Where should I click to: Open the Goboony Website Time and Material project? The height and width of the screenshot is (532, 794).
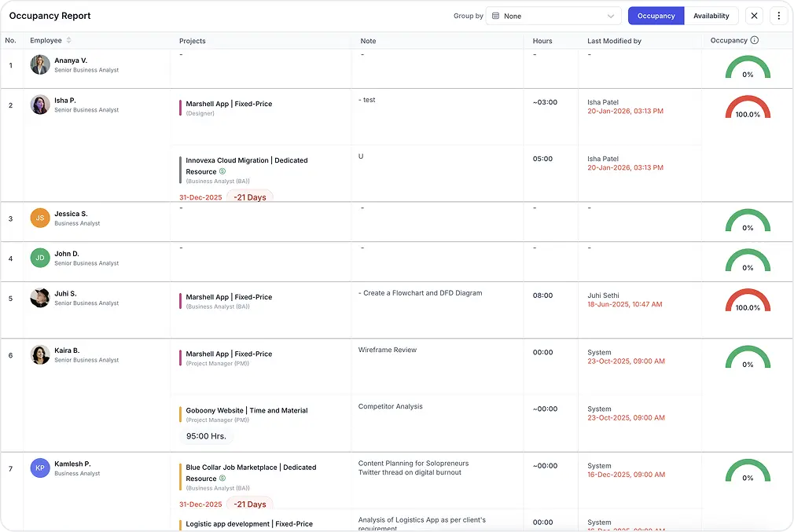click(x=247, y=410)
